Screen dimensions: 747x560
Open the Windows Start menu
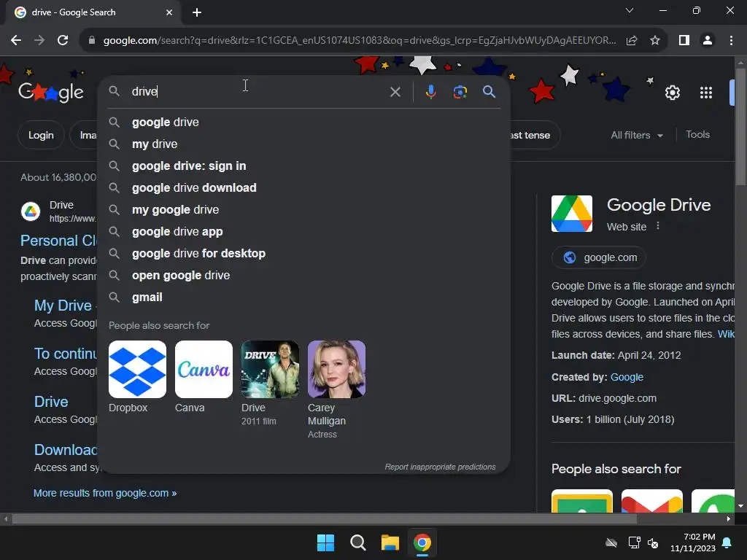coord(325,542)
